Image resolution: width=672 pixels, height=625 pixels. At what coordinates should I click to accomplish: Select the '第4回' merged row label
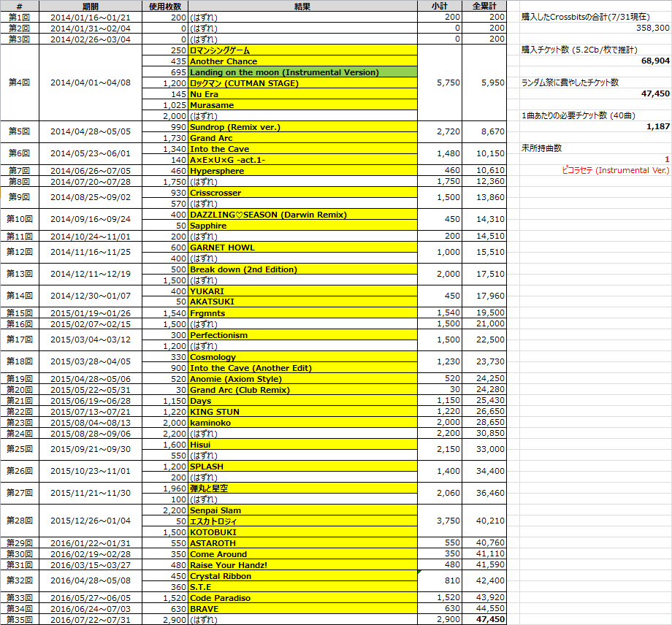point(20,83)
